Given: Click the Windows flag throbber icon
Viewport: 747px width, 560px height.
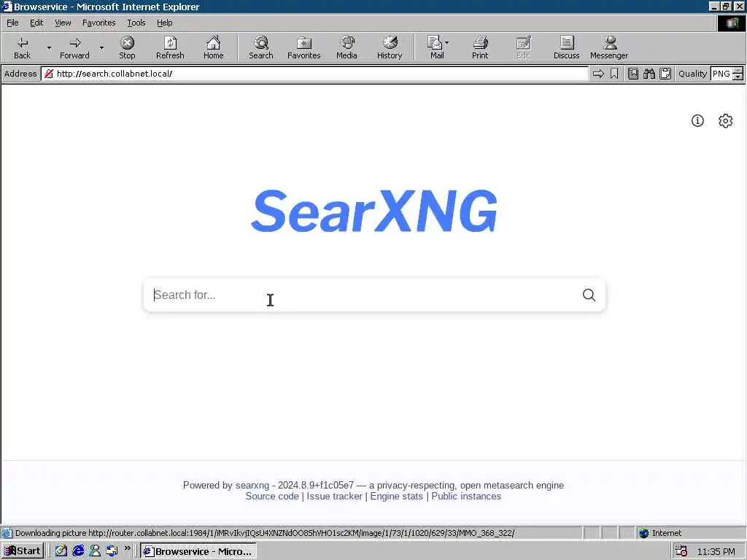Looking at the screenshot, I should point(731,23).
